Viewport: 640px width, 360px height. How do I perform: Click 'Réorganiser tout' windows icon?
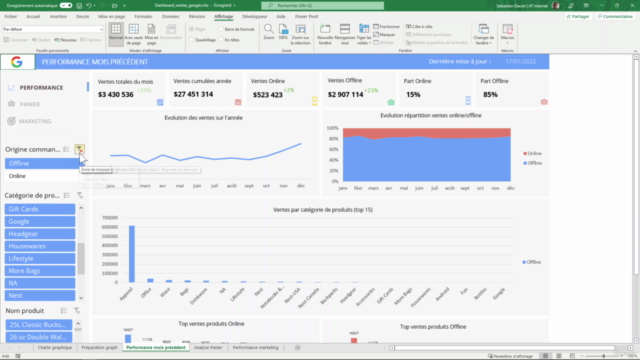(x=345, y=29)
